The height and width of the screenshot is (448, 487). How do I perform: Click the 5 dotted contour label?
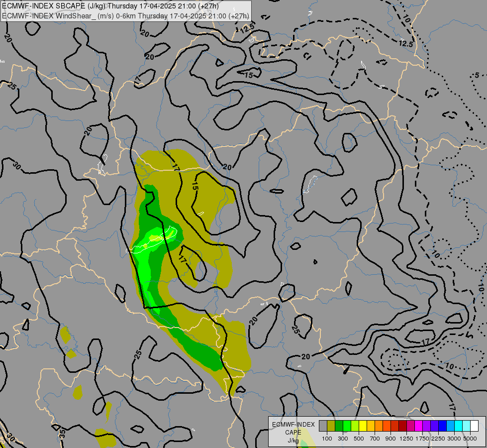click(x=477, y=75)
